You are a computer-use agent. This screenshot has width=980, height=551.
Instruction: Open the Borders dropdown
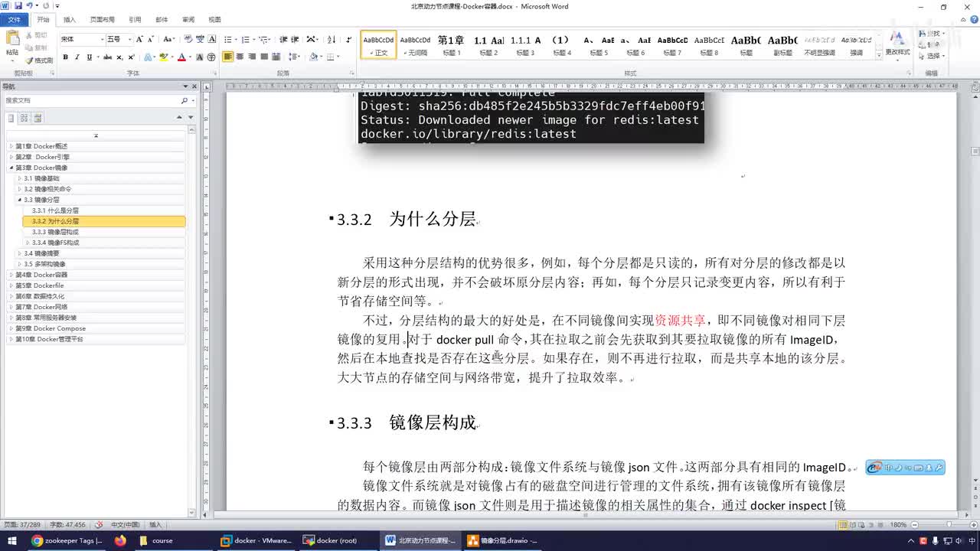point(338,57)
